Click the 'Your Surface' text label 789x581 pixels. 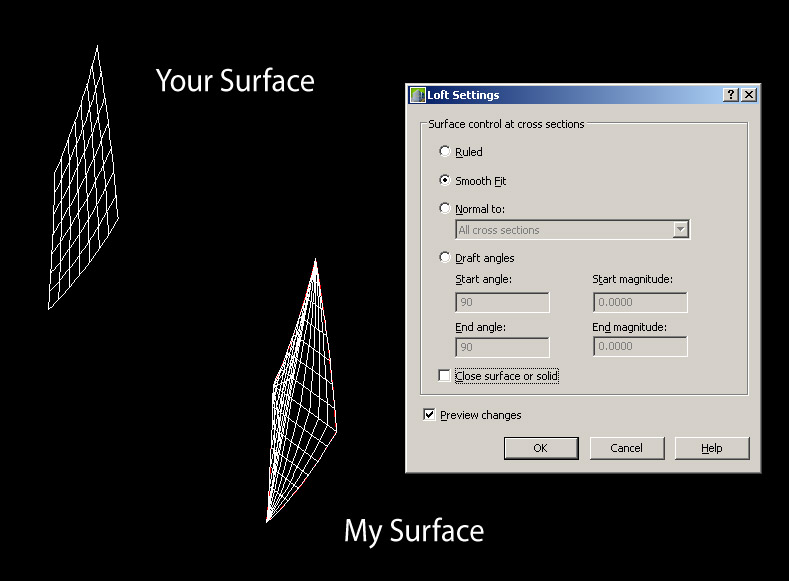(x=235, y=80)
